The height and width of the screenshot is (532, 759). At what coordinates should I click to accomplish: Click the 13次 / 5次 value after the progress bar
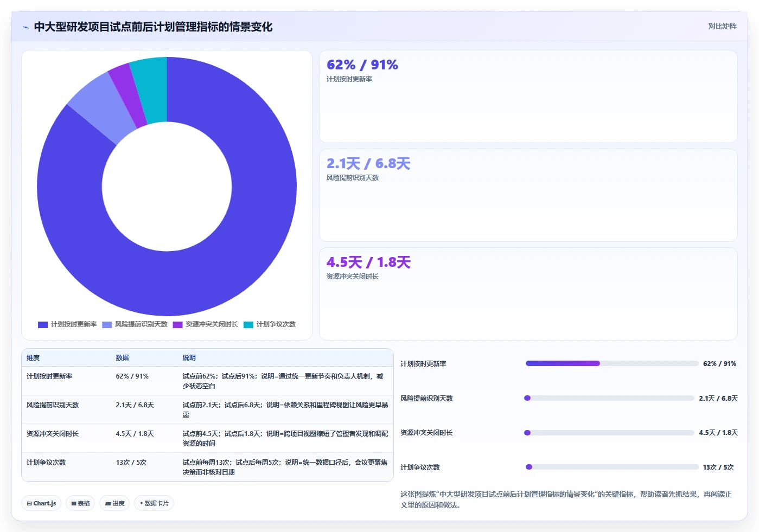point(718,467)
